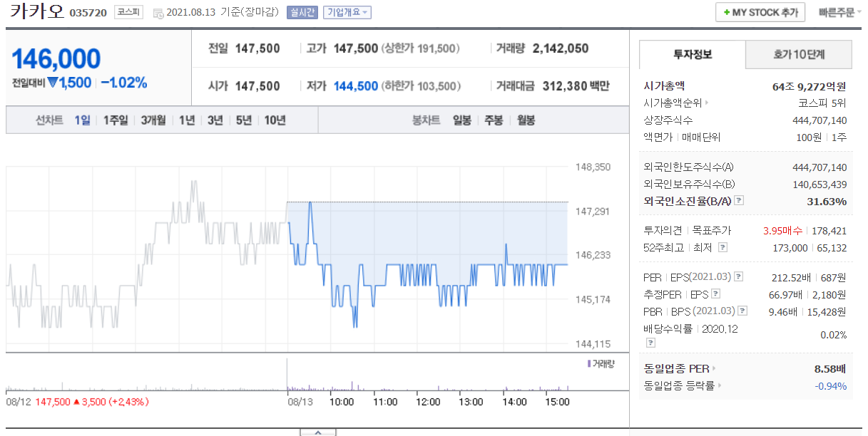The height and width of the screenshot is (436, 868).
Task: Click the blue intraday price line chart
Action: click(427, 266)
